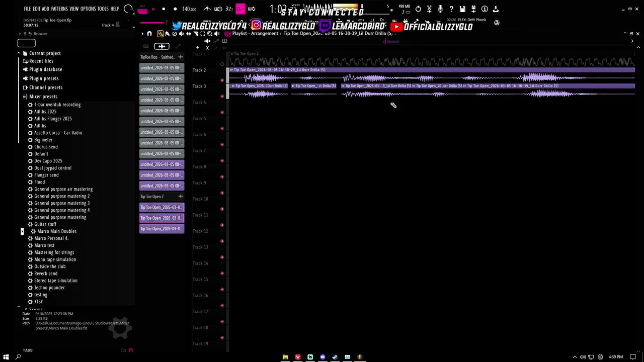This screenshot has height=362, width=644.
Task: Open the Browser panel dropdown arrow
Action: tap(20, 34)
